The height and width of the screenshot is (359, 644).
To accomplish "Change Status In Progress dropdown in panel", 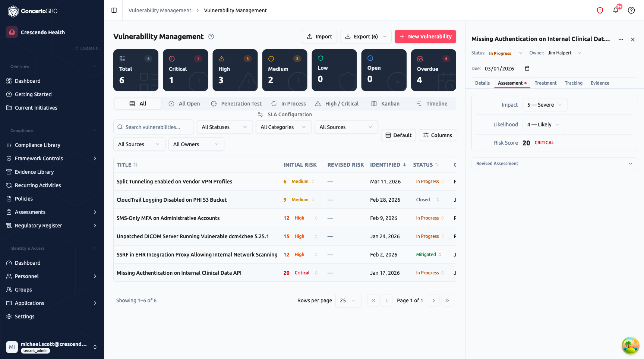I will [506, 53].
